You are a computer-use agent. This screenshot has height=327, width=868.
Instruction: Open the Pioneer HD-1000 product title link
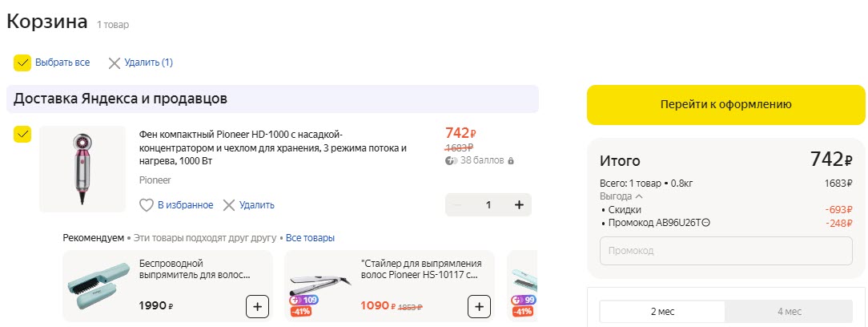(x=273, y=147)
